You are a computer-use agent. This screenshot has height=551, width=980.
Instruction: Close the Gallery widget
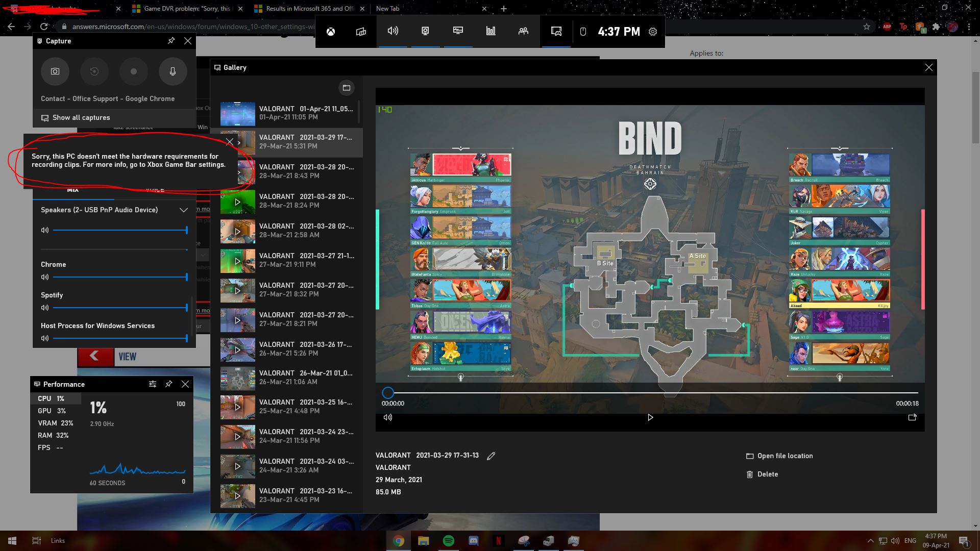[928, 67]
